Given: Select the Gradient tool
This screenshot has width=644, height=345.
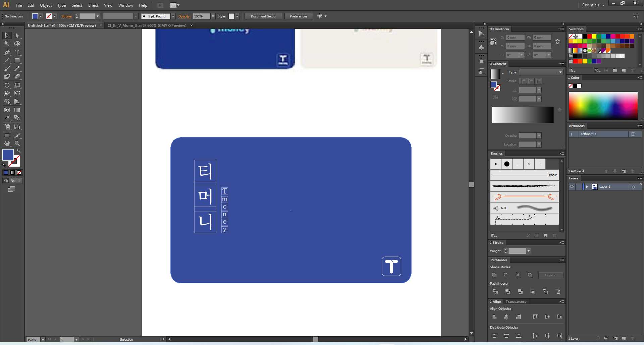Looking at the screenshot, I should point(17,110).
